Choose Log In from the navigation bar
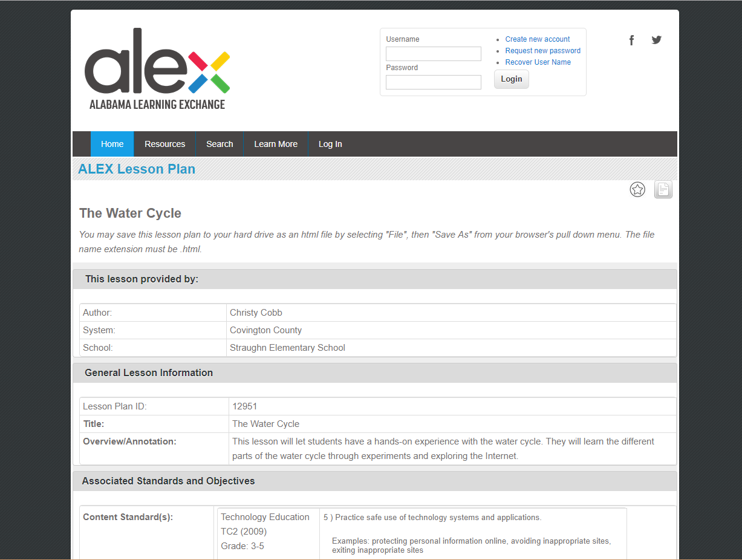742x560 pixels. [330, 144]
